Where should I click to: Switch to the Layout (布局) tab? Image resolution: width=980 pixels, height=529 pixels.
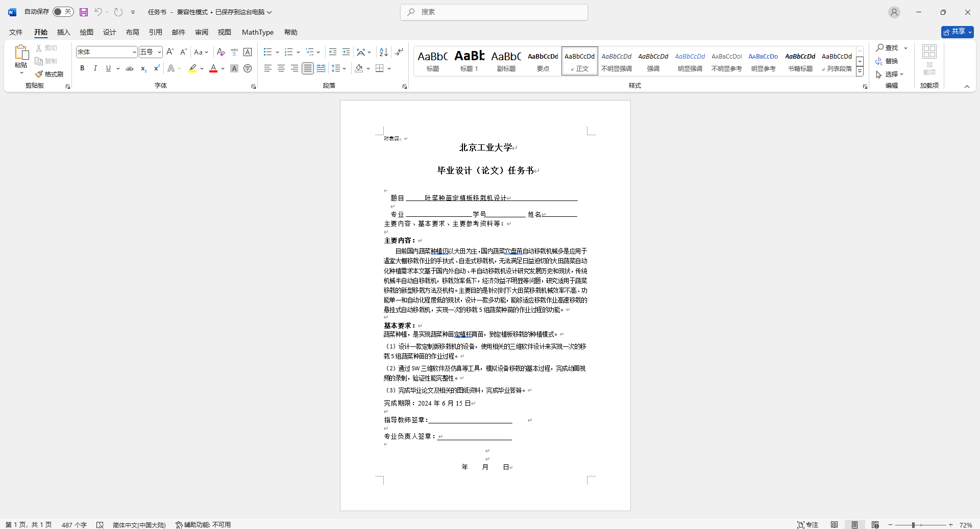coord(132,32)
